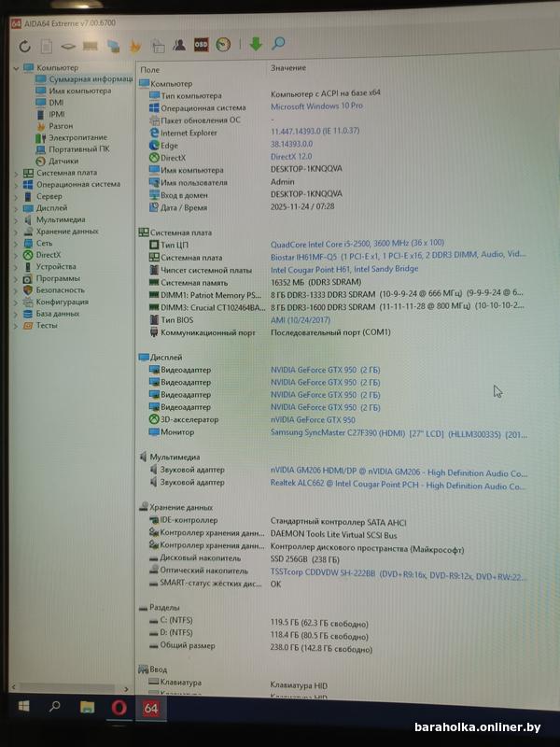The image size is (560, 747).
Task: Open the Windows Start menu
Action: (x=23, y=706)
